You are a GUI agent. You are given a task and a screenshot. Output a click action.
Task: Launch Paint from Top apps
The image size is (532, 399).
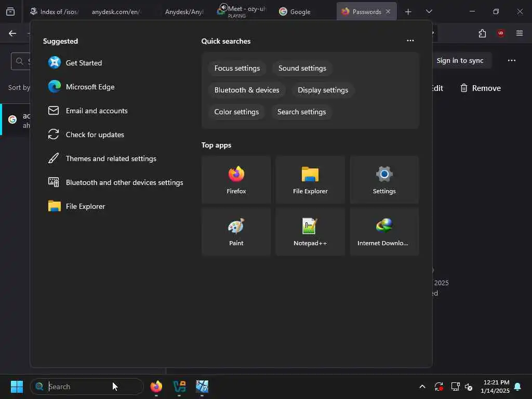pyautogui.click(x=236, y=232)
